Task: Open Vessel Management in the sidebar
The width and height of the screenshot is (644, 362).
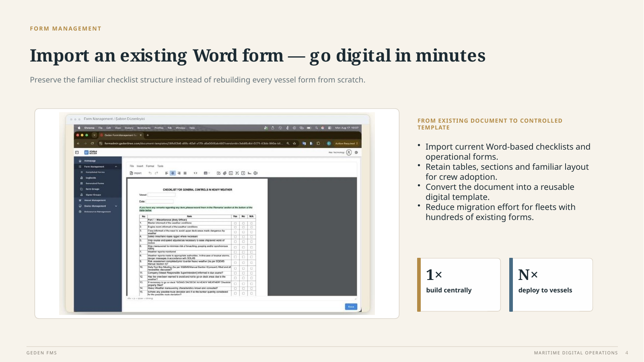Action: click(x=95, y=200)
